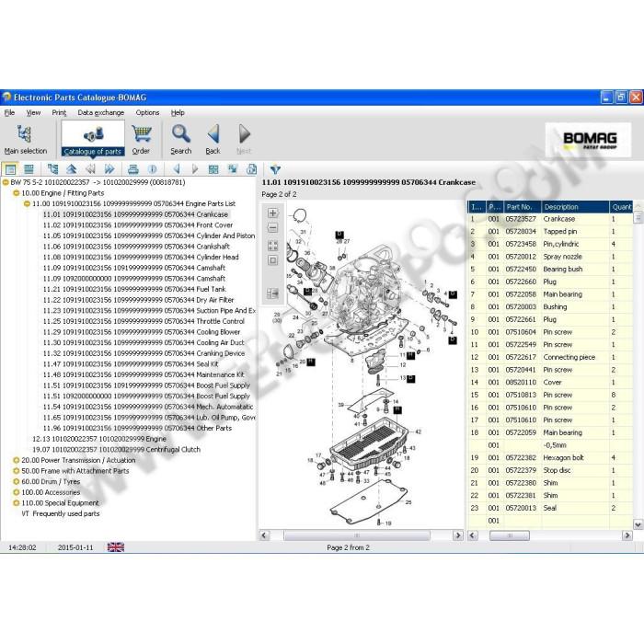Screen dimensions: 644x644
Task: Collapse the BW 75 S-2 root node
Action: point(6,182)
